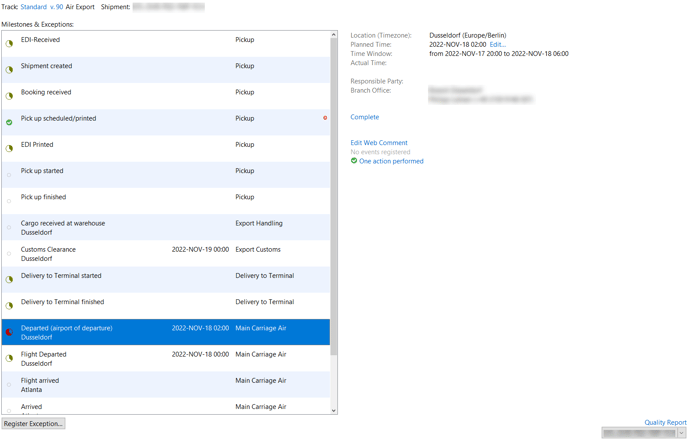
Task: Click the empty status circle for Flight arrived Atlanta
Action: pos(9,385)
